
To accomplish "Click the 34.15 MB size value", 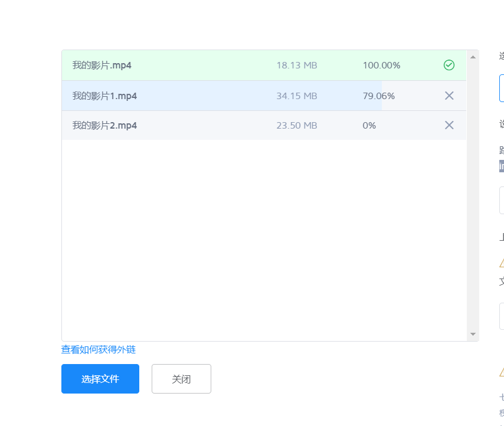I will (x=297, y=96).
